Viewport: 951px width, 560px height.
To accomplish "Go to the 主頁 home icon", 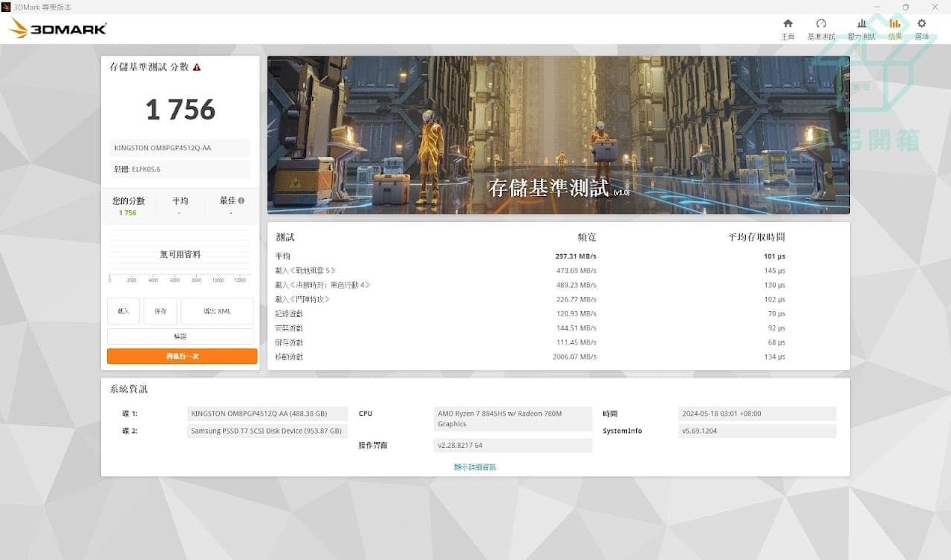I will 788,24.
